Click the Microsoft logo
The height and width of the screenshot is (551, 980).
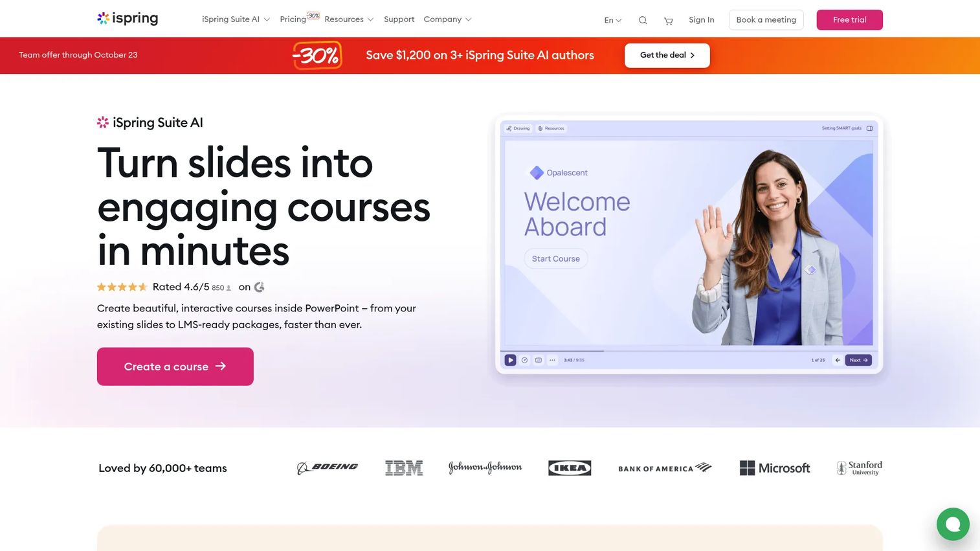pyautogui.click(x=775, y=467)
